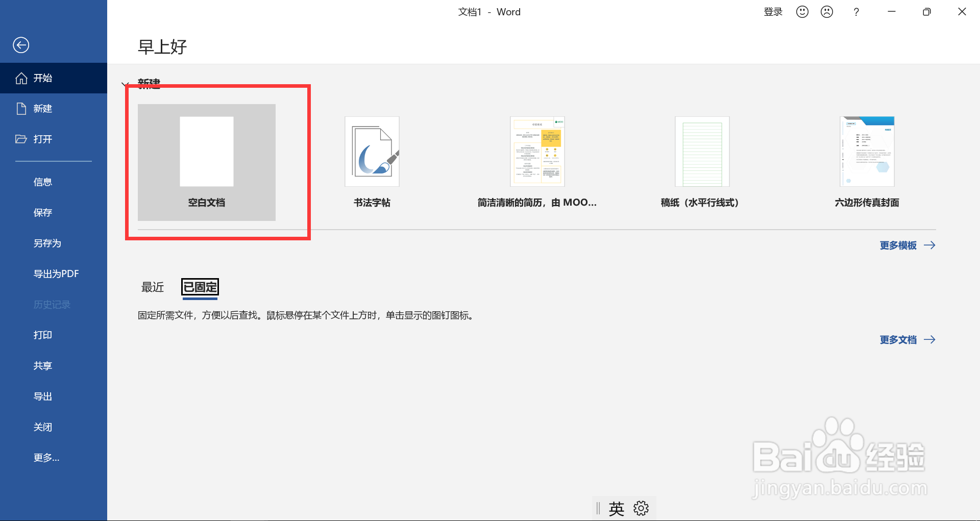Choose the 六边形传真封面 template

point(867,162)
